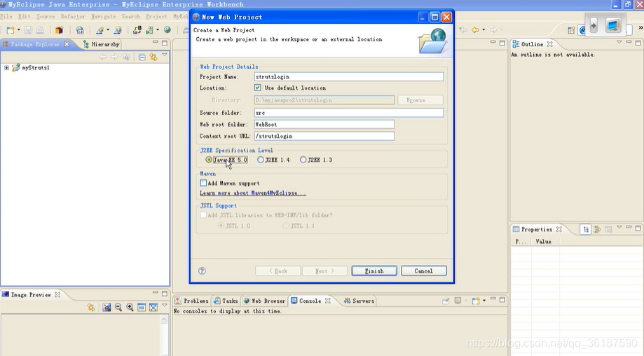Screen dimensions: 644x356
Task: Open the File menu
Action: click(x=6, y=16)
